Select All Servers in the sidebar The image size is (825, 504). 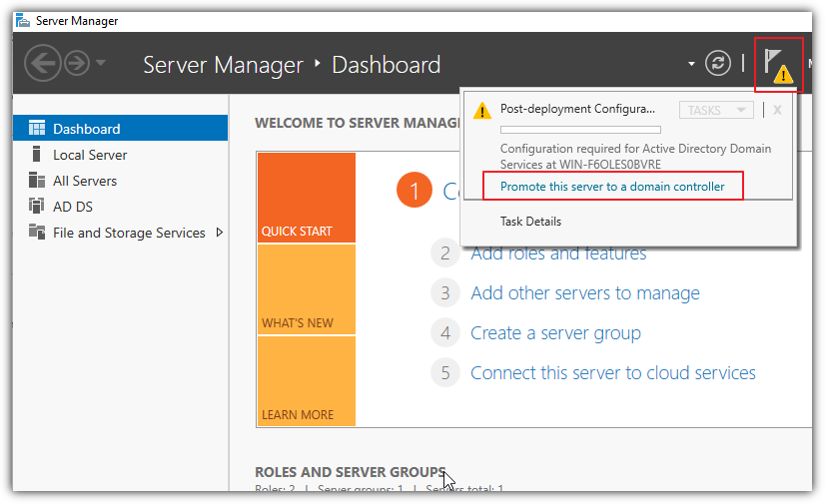(121, 181)
